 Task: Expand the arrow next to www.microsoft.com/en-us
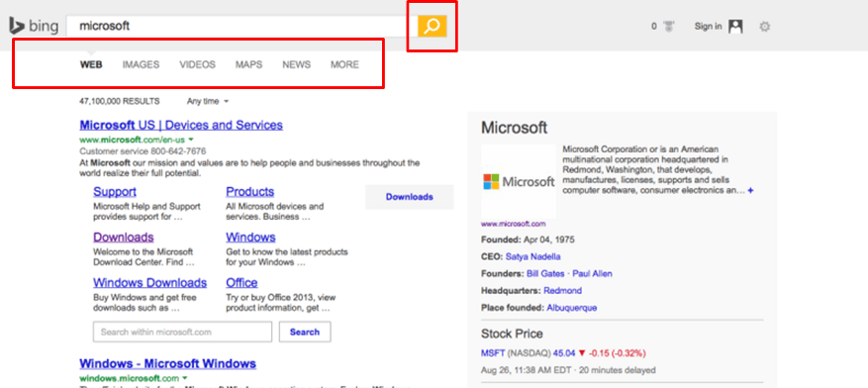point(191,140)
